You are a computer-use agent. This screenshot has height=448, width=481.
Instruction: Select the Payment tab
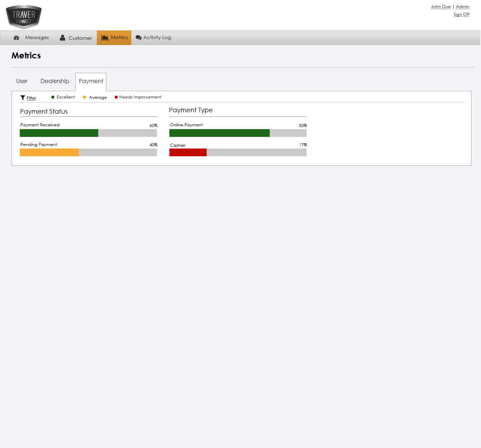point(91,81)
